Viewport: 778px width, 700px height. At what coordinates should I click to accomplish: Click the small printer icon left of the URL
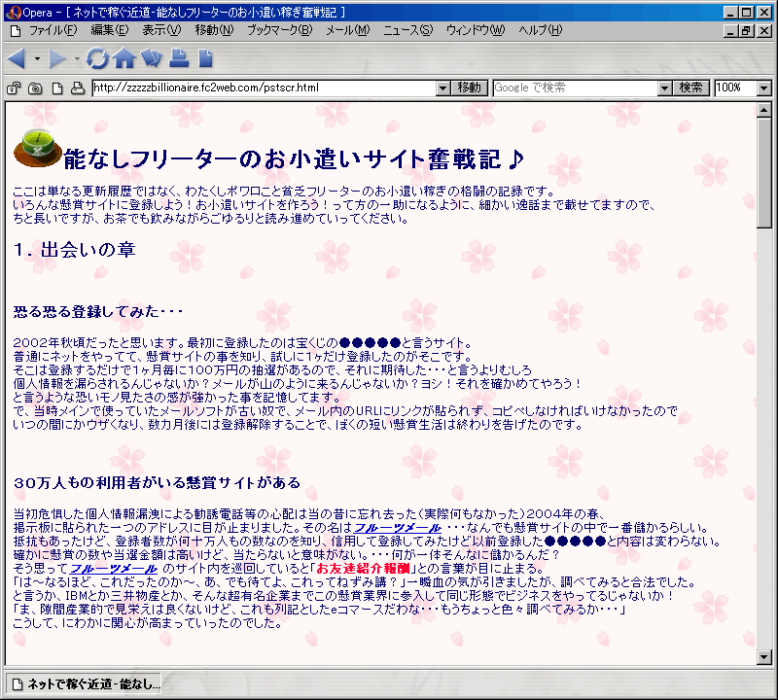pyautogui.click(x=78, y=88)
